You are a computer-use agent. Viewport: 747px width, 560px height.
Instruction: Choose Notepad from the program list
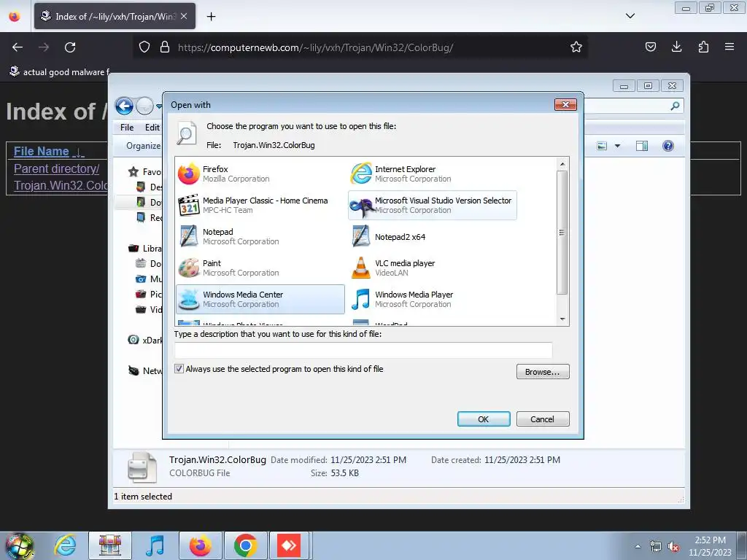coord(260,237)
